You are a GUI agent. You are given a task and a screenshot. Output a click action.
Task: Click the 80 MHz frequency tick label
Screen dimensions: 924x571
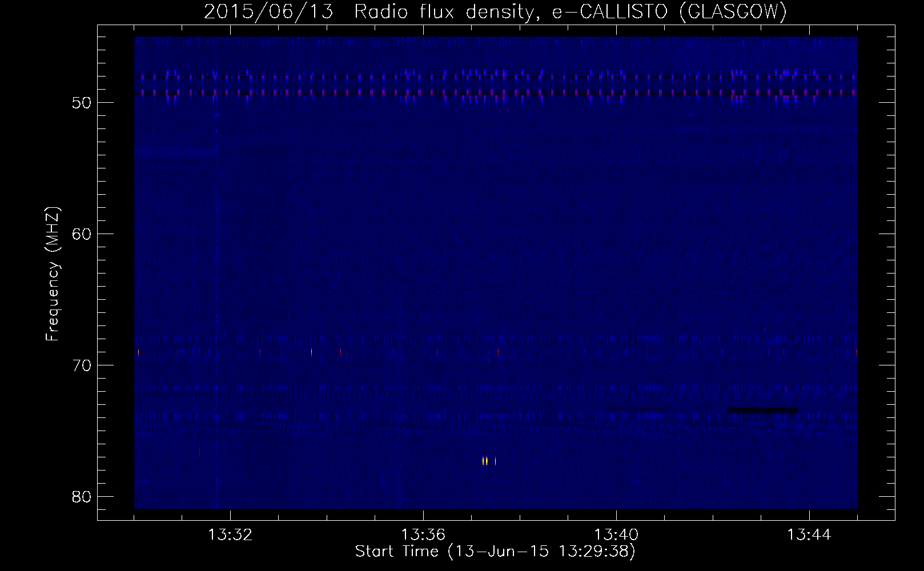pos(82,497)
